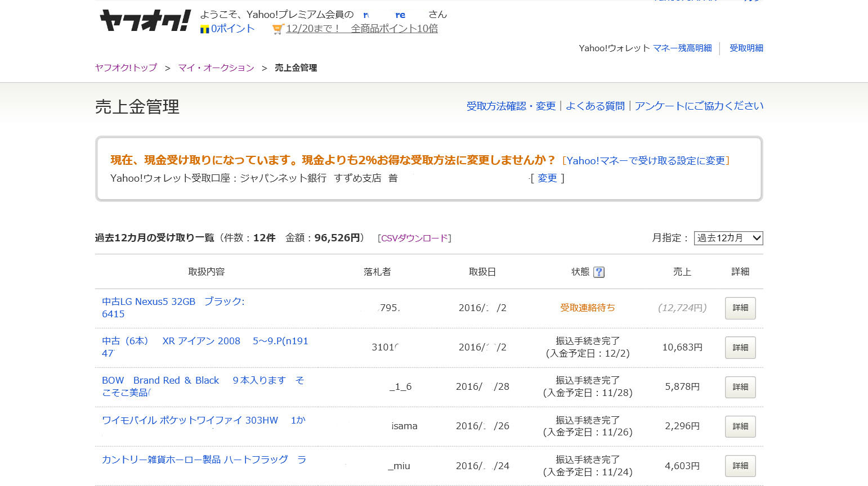The width and height of the screenshot is (868, 486).
Task: Open XR アイアン 2008 item link
Action: (x=205, y=347)
